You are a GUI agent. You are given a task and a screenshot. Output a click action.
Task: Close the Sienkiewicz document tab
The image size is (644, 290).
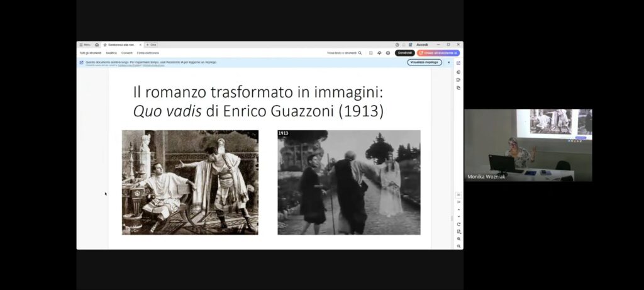click(140, 45)
